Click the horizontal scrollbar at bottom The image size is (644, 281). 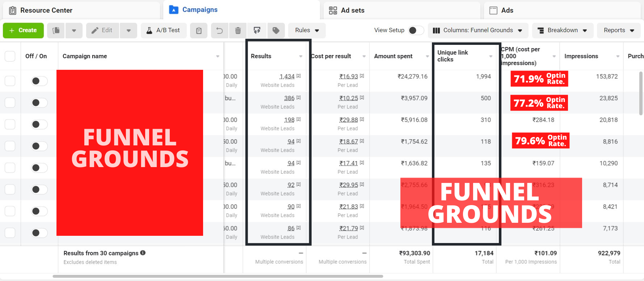click(218, 276)
